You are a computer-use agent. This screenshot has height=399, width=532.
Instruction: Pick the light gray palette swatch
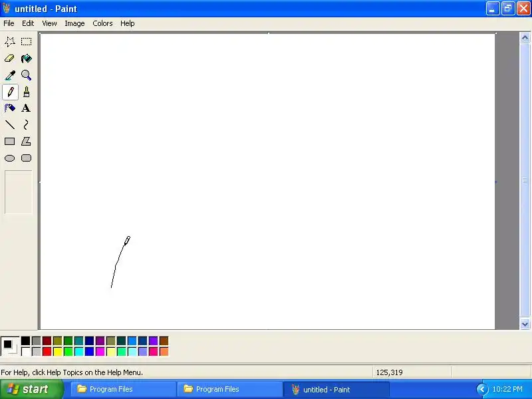click(x=37, y=352)
